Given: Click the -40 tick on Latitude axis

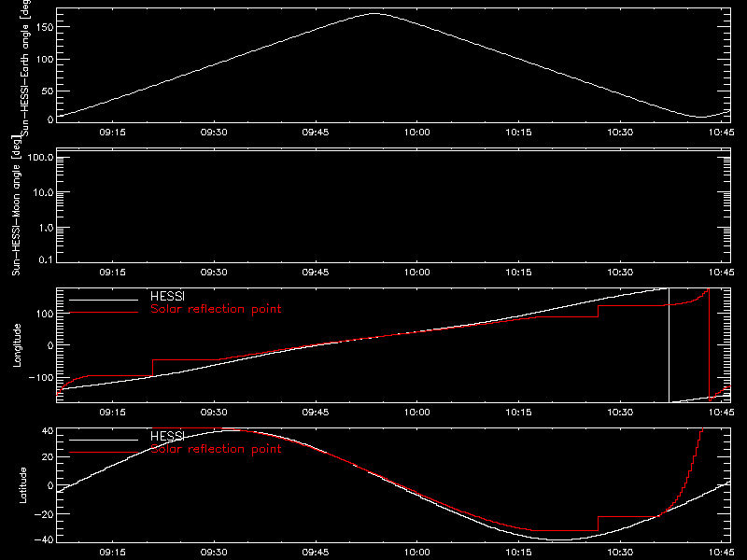Looking at the screenshot, I should (44, 540).
